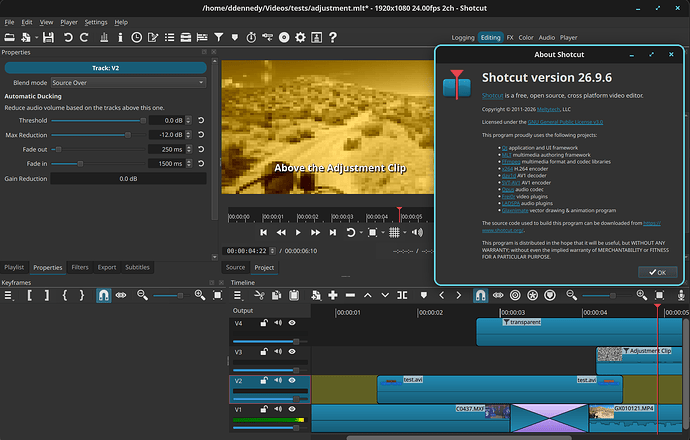690x440 pixels.
Task: Open the Player menu
Action: 69,22
